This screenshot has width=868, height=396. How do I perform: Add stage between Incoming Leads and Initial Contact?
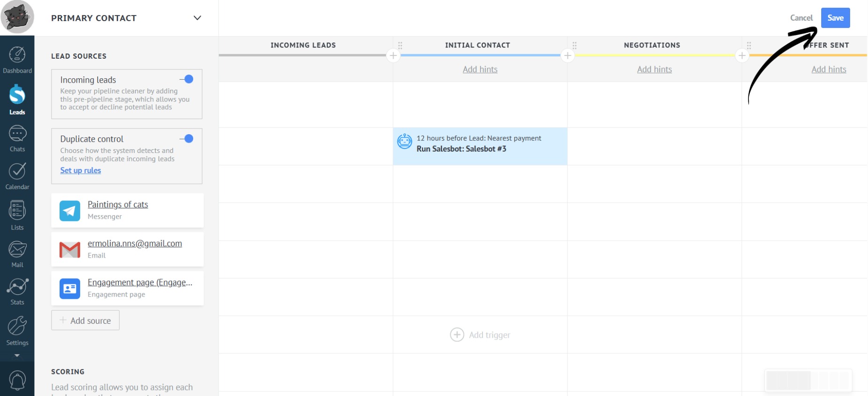[x=393, y=56]
